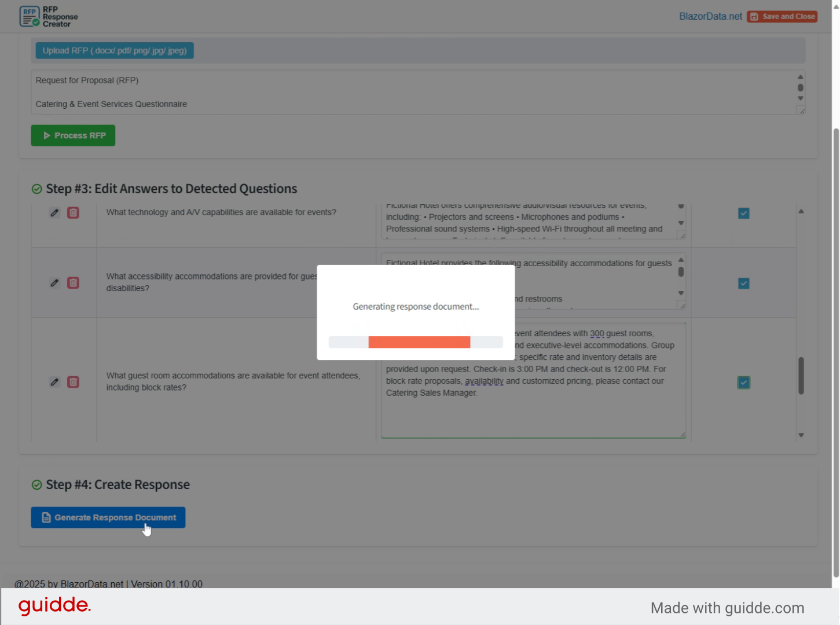The width and height of the screenshot is (840, 625).
Task: Edit the guest room accommodations question
Action: pyautogui.click(x=54, y=382)
